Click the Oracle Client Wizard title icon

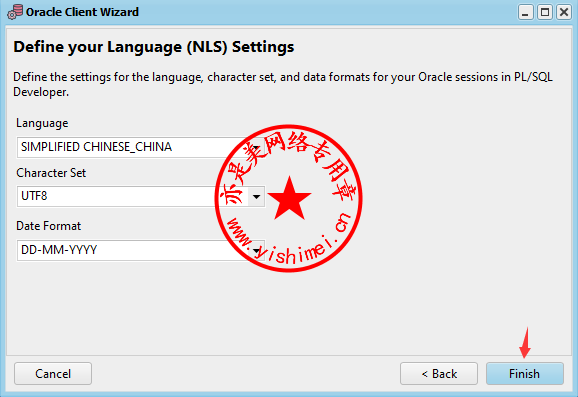pyautogui.click(x=15, y=12)
